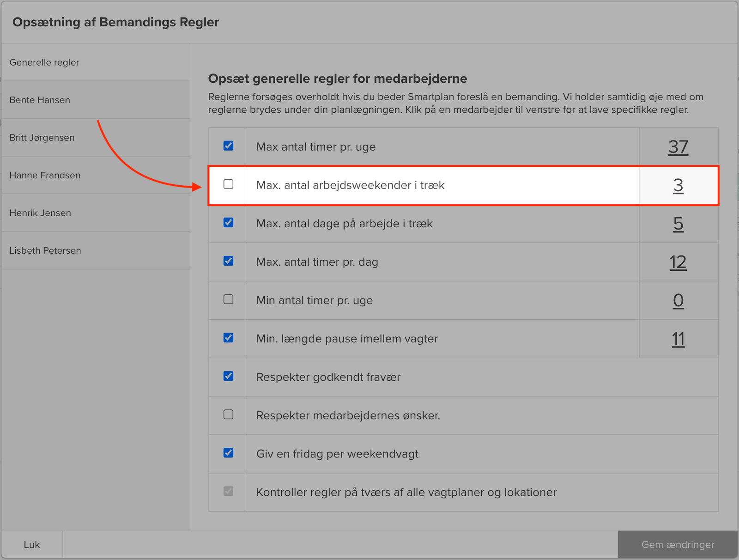Viewport: 739px width, 560px height.
Task: Click the Luk button
Action: coord(32,544)
